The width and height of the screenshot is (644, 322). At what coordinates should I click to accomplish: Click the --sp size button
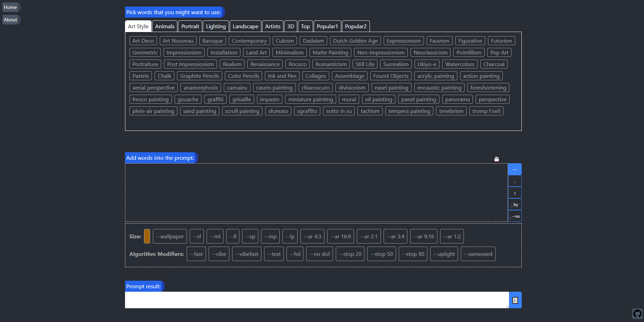tap(250, 236)
